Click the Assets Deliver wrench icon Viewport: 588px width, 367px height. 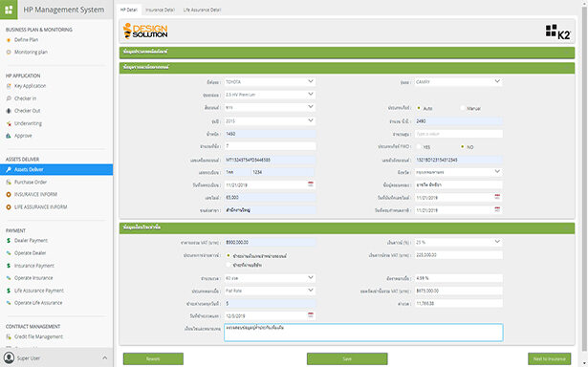9,170
